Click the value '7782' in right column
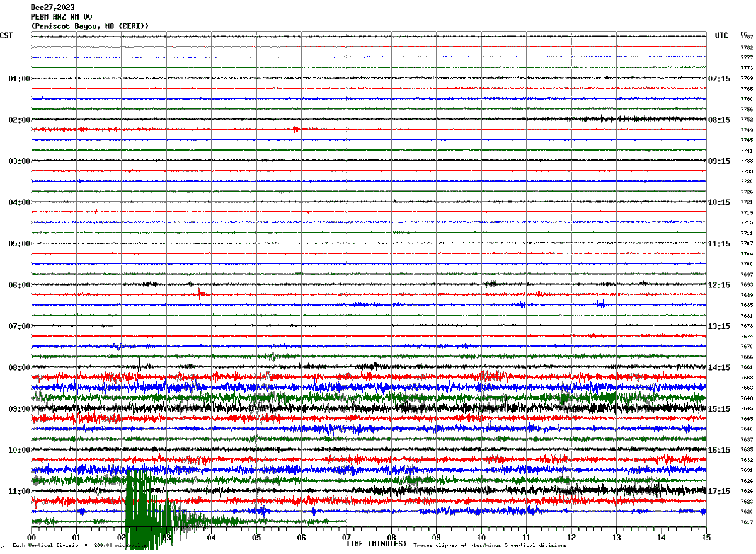The width and height of the screenshot is (756, 554). click(x=747, y=48)
